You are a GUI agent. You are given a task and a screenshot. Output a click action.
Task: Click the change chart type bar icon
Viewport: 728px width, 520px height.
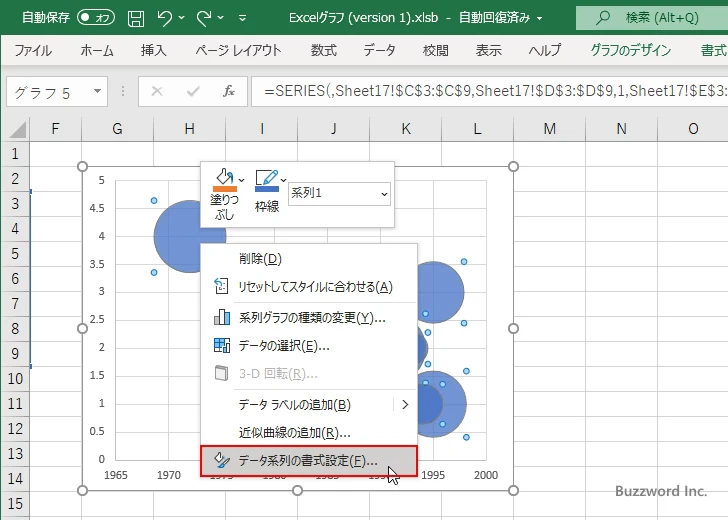[x=221, y=317]
